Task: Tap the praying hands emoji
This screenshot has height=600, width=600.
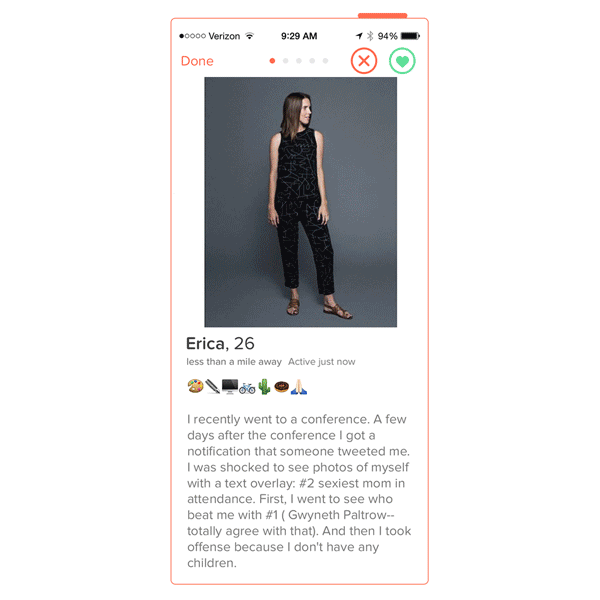Action: [x=299, y=386]
